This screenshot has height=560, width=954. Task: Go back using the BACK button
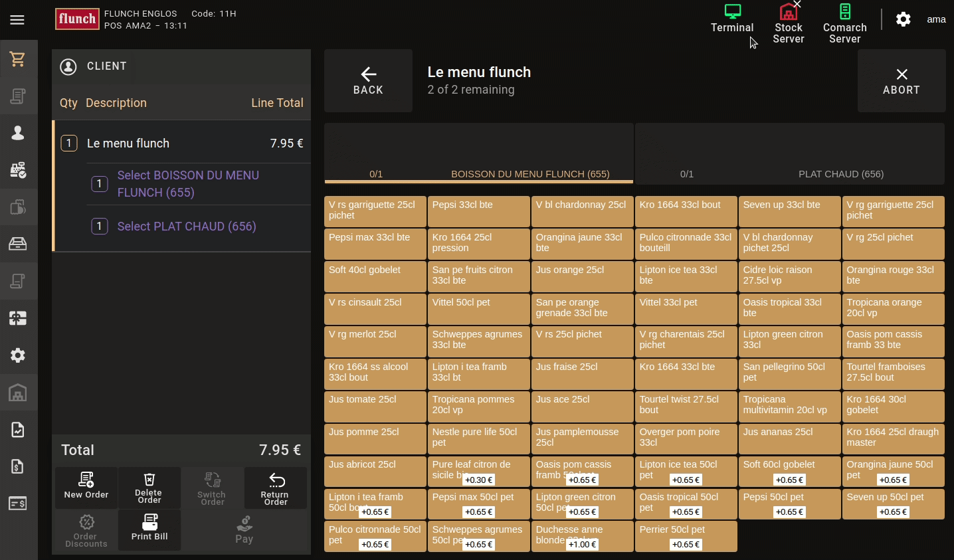click(x=368, y=81)
